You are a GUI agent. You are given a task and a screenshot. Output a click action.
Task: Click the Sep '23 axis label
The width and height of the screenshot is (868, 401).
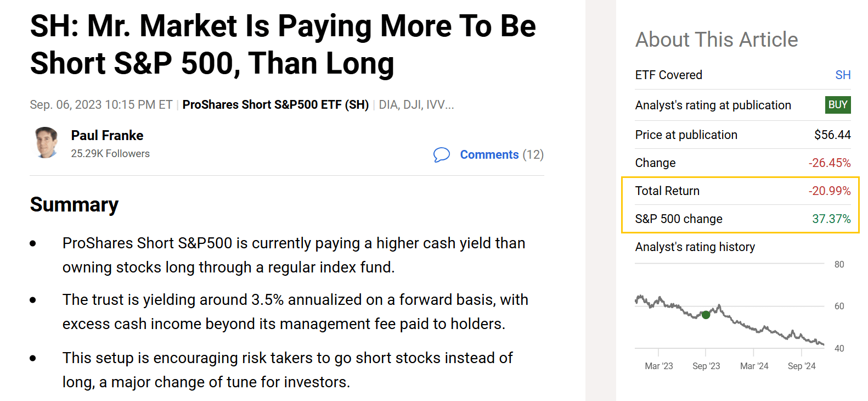click(x=706, y=365)
